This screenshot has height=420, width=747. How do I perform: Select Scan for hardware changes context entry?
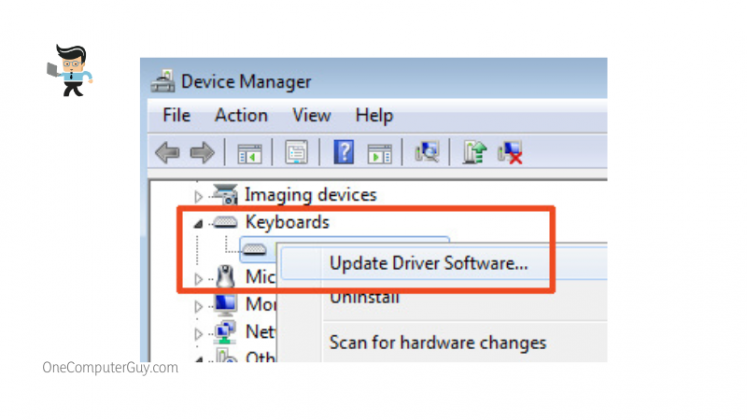click(437, 342)
